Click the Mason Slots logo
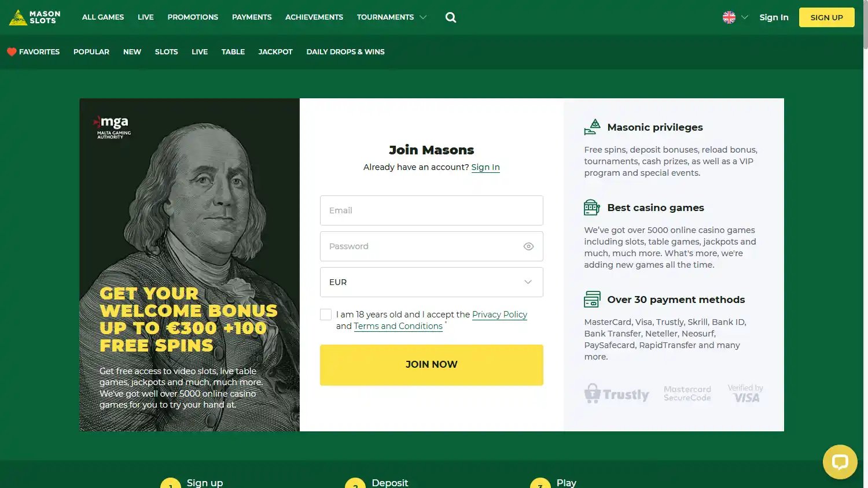Screen dimensions: 868x488 [x=35, y=17]
